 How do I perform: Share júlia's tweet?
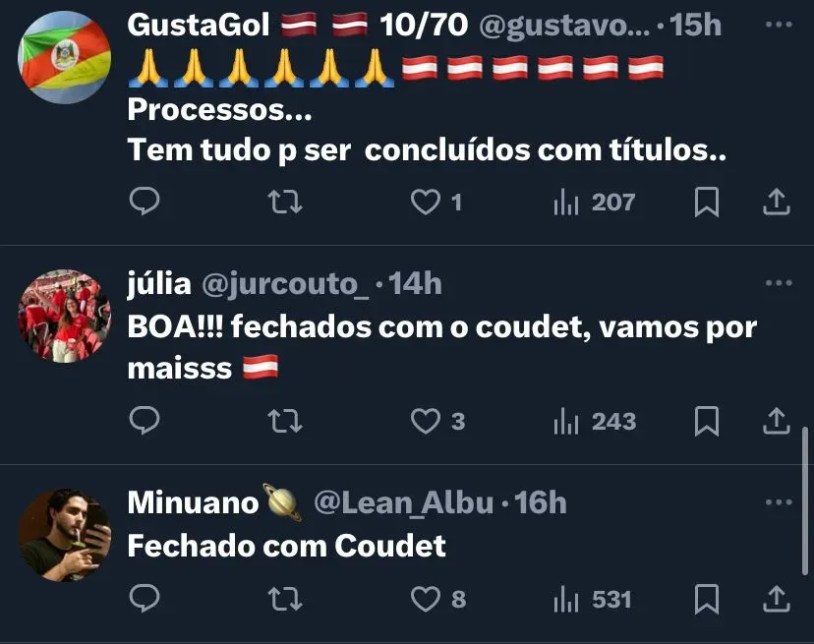point(776,421)
